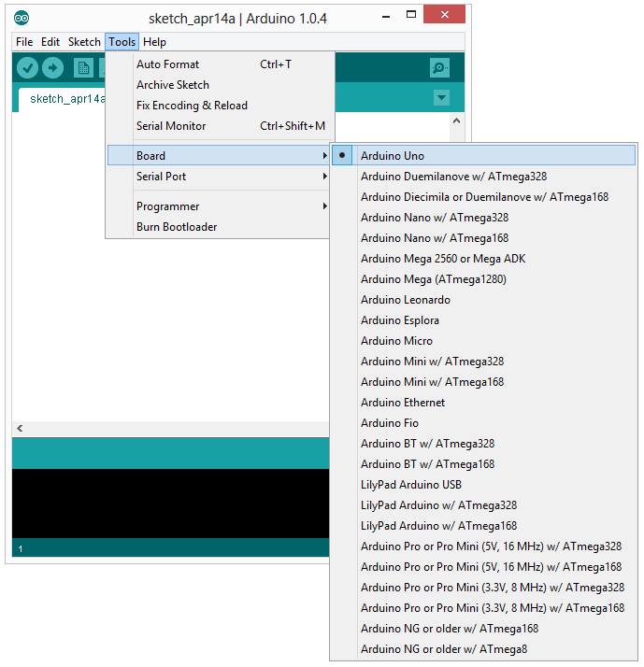The image size is (644, 667).
Task: Choose Arduino Mini w/ ATmega168
Action: tap(483, 381)
